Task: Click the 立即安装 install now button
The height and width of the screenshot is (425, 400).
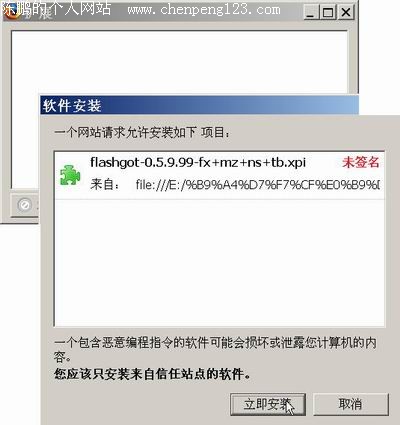Action: 268,404
